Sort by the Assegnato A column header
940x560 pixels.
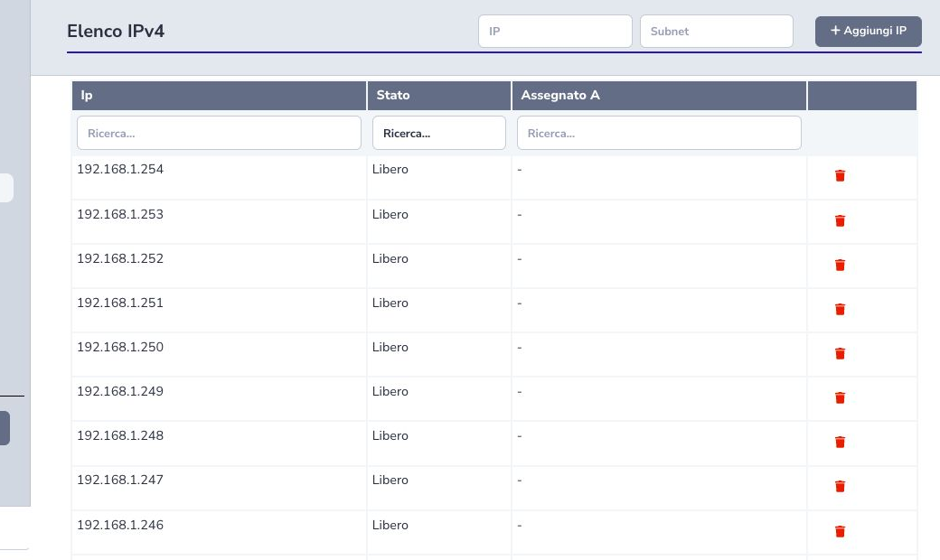[659, 95]
